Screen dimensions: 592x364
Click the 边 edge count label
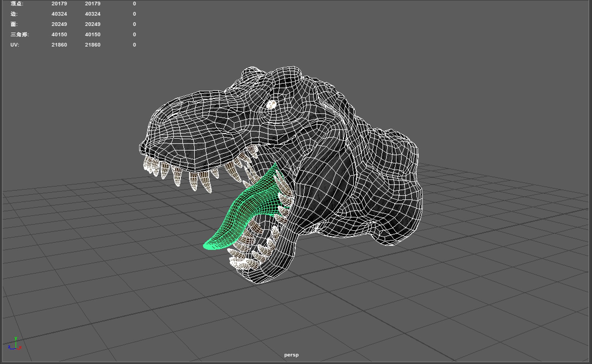coord(14,14)
